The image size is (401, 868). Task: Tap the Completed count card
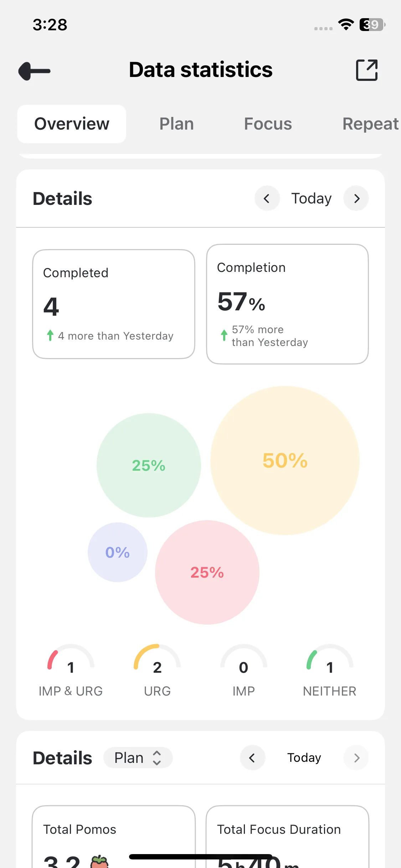[114, 304]
